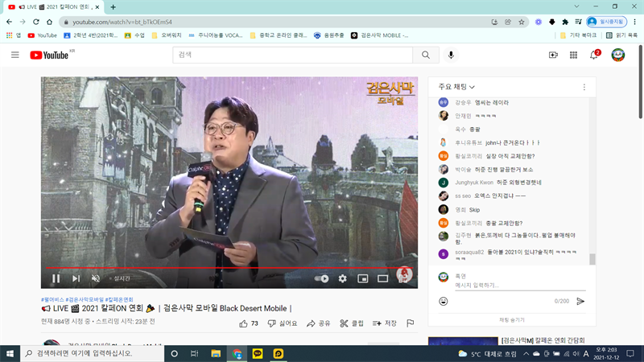This screenshot has width=644, height=362.
Task: Open 읽기 목록 reading list
Action: point(621,35)
